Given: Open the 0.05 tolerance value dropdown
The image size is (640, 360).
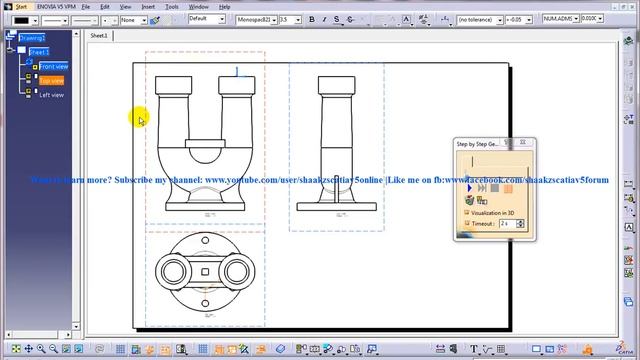Looking at the screenshot, I should (x=529, y=20).
